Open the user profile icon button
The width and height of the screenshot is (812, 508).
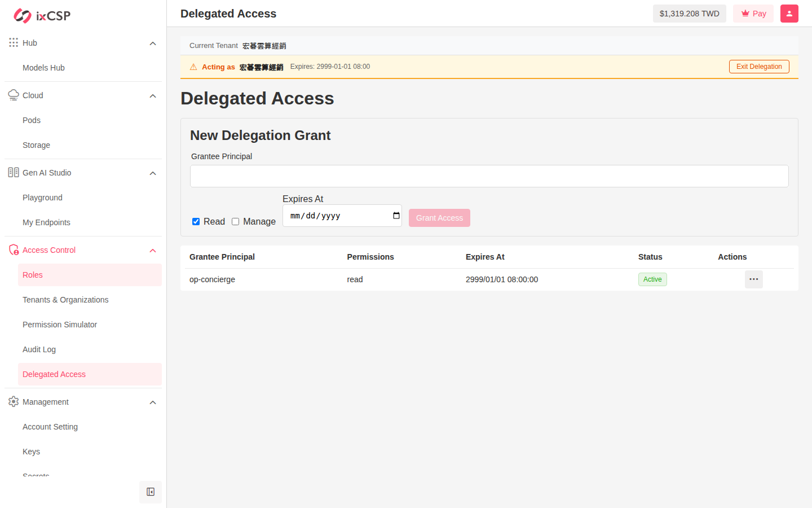pos(789,14)
